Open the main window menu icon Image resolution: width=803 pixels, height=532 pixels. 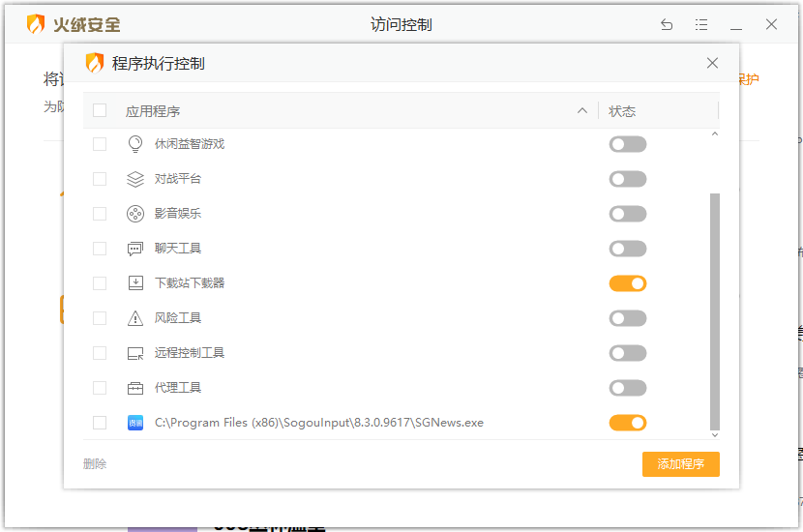point(701,25)
